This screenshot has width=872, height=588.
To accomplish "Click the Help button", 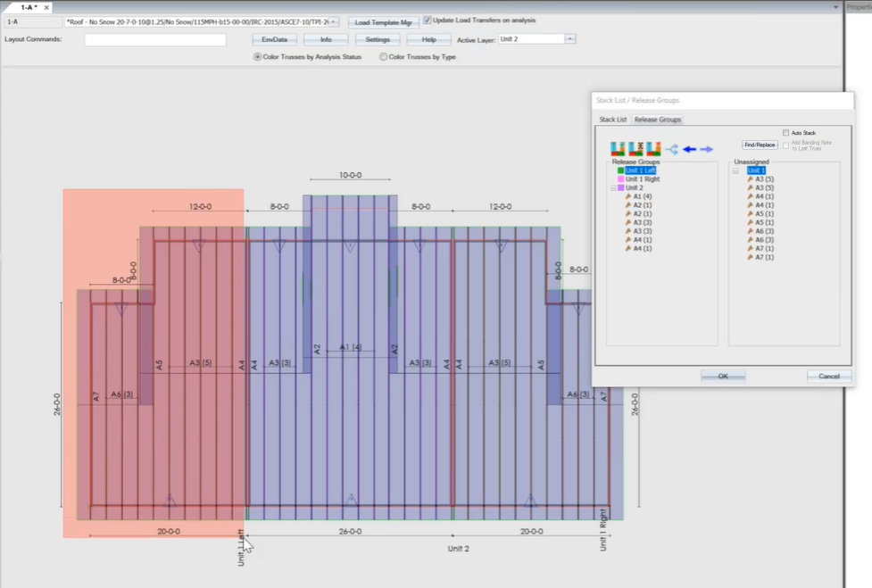I will 428,39.
